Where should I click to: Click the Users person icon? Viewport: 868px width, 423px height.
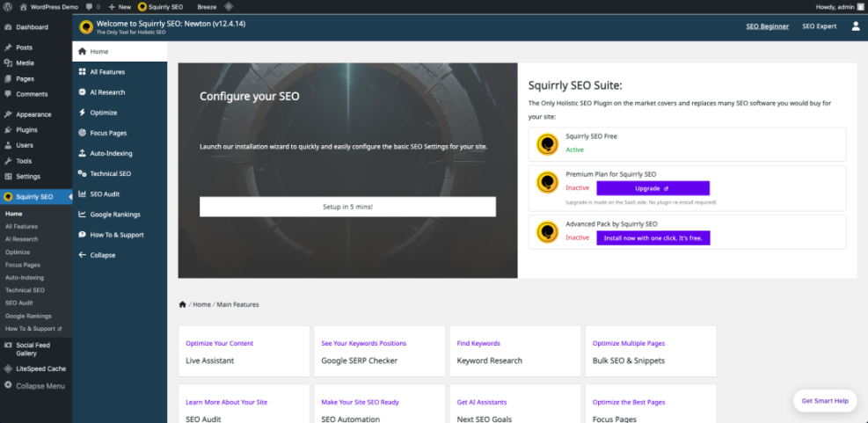(x=8, y=146)
